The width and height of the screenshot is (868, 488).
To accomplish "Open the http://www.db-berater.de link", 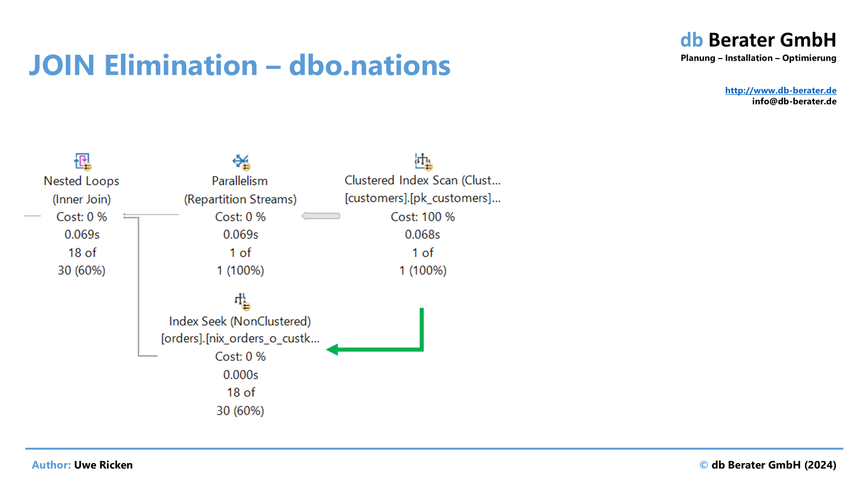I will tap(781, 91).
